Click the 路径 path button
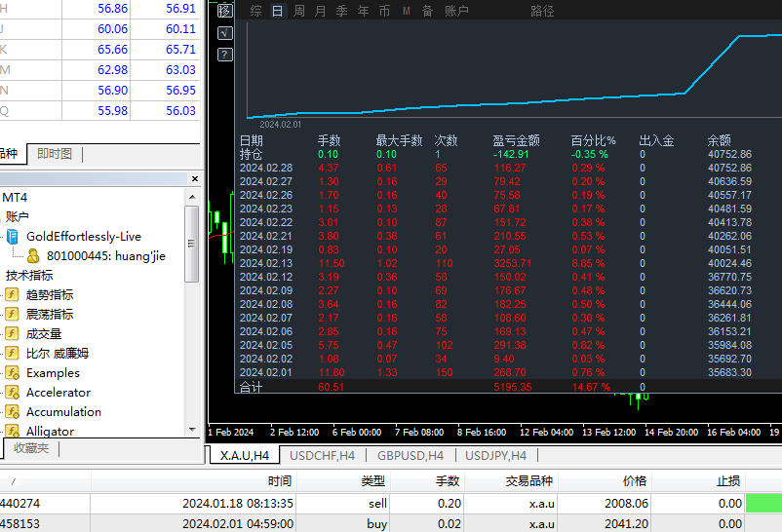 (x=542, y=11)
